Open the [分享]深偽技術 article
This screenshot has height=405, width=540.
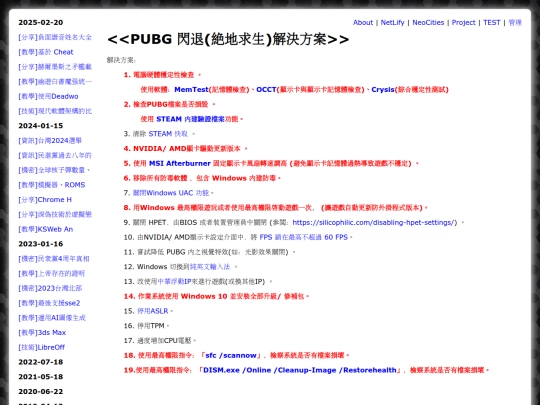(x=55, y=215)
